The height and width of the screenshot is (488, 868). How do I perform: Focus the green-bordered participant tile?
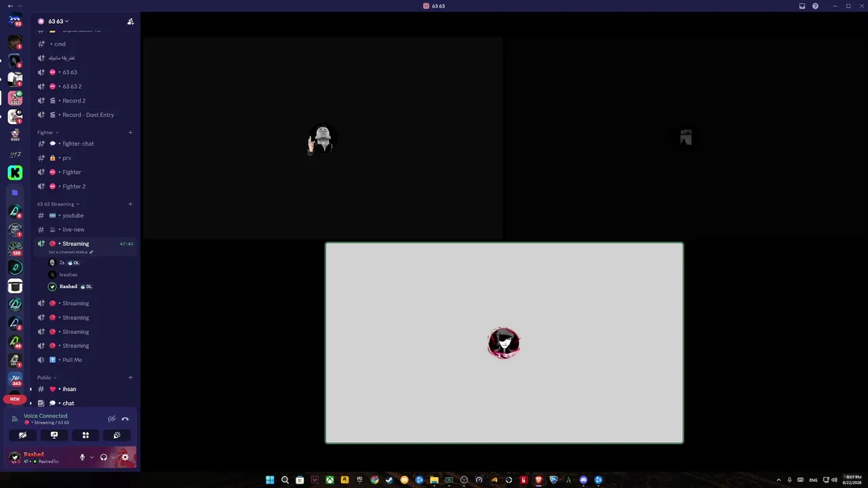click(505, 343)
